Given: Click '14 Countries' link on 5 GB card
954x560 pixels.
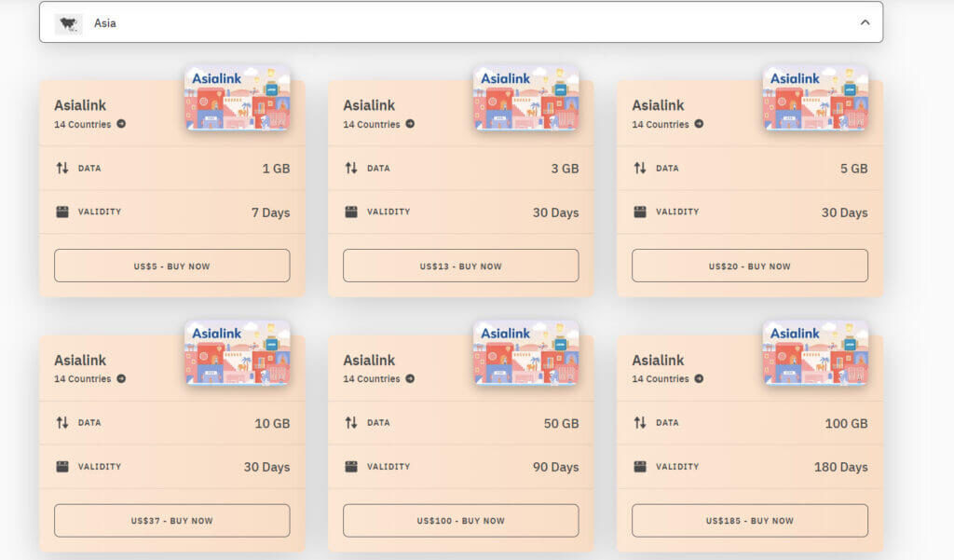Looking at the screenshot, I should (x=661, y=124).
